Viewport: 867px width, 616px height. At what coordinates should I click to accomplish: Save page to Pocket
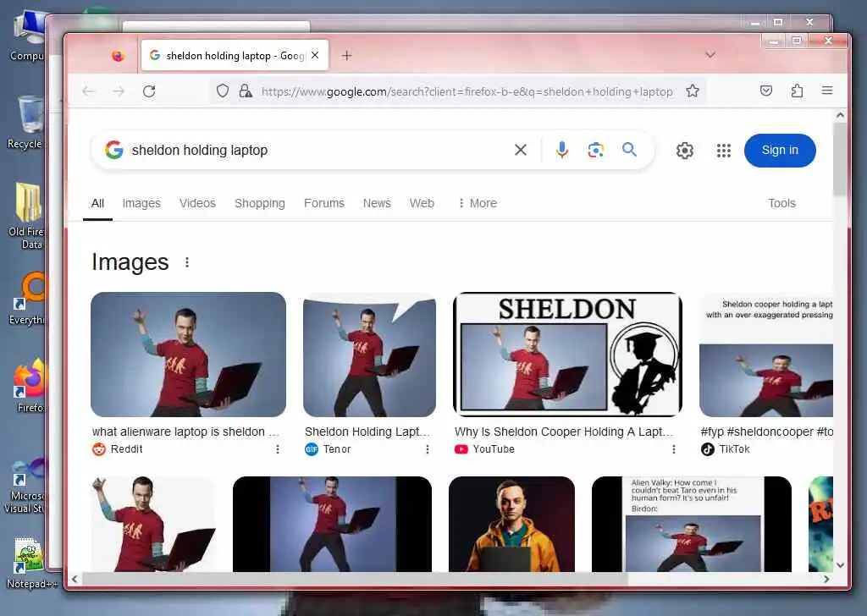[x=765, y=91]
